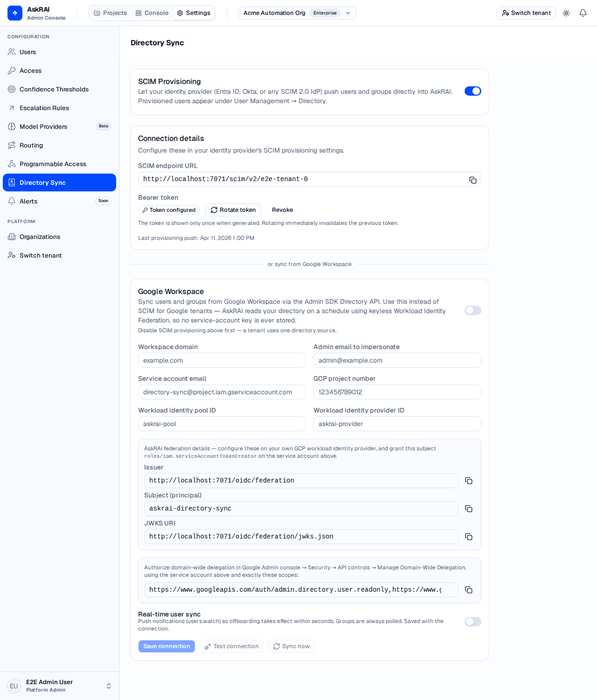The width and height of the screenshot is (597, 700).
Task: Copy the JWKS URI
Action: 469,537
